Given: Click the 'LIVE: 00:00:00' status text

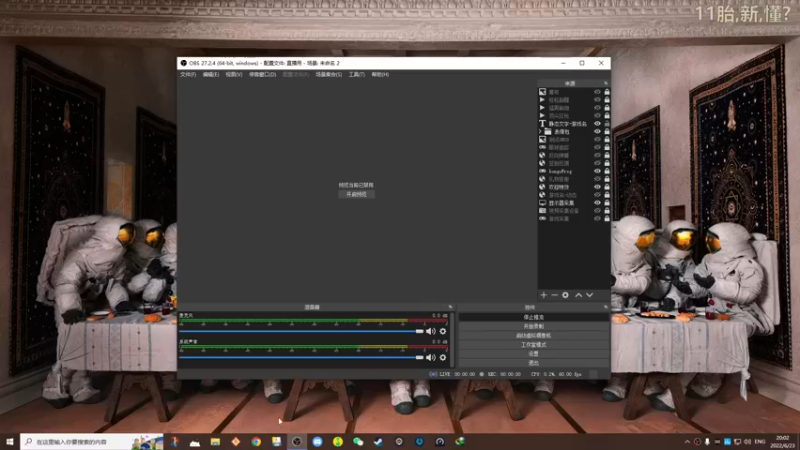Looking at the screenshot, I should click(x=457, y=374).
